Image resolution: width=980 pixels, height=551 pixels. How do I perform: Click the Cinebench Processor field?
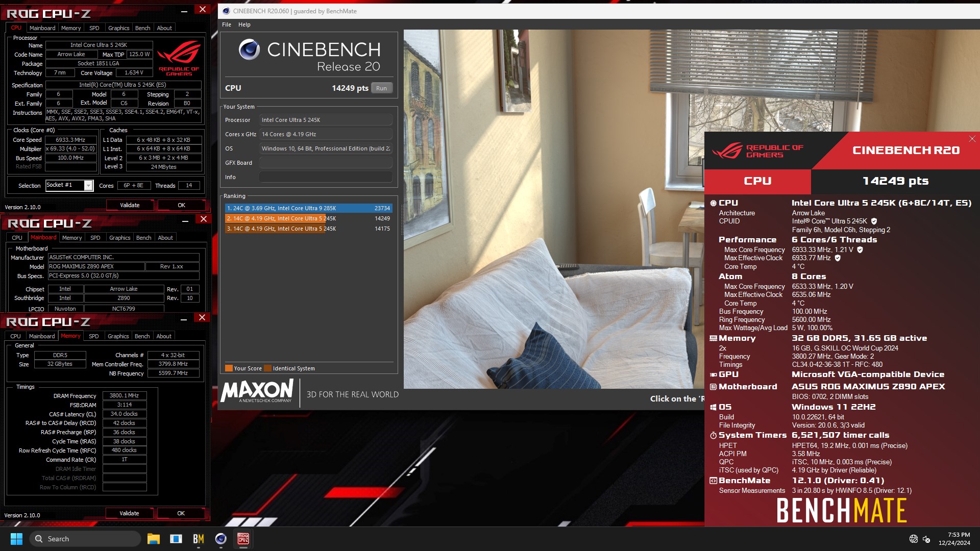pyautogui.click(x=326, y=120)
